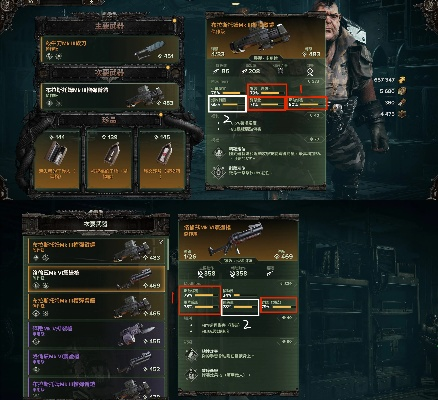Select the leftmost curio slot
Viewport: 438px width, 400px height.
pyautogui.click(x=58, y=161)
